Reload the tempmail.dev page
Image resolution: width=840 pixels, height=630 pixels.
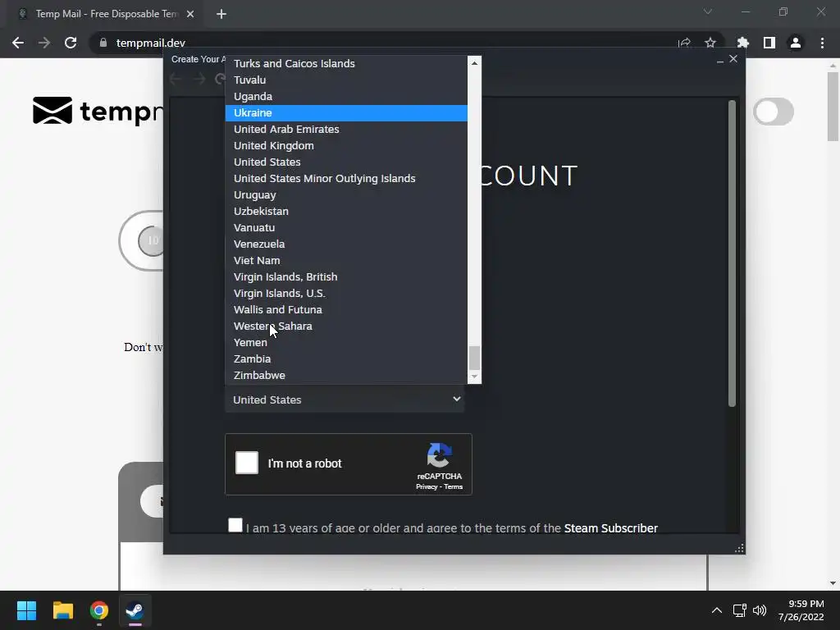(71, 43)
